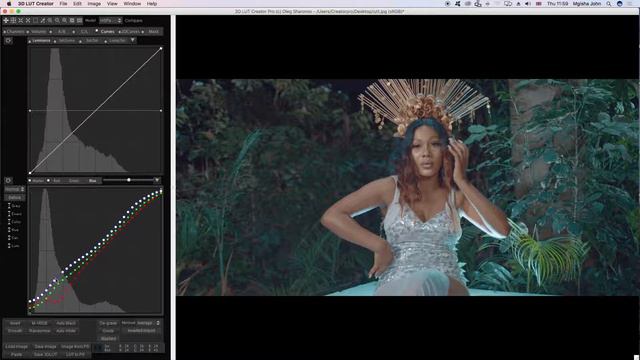Expand triangle menu after Luma/Sat tab

(133, 40)
